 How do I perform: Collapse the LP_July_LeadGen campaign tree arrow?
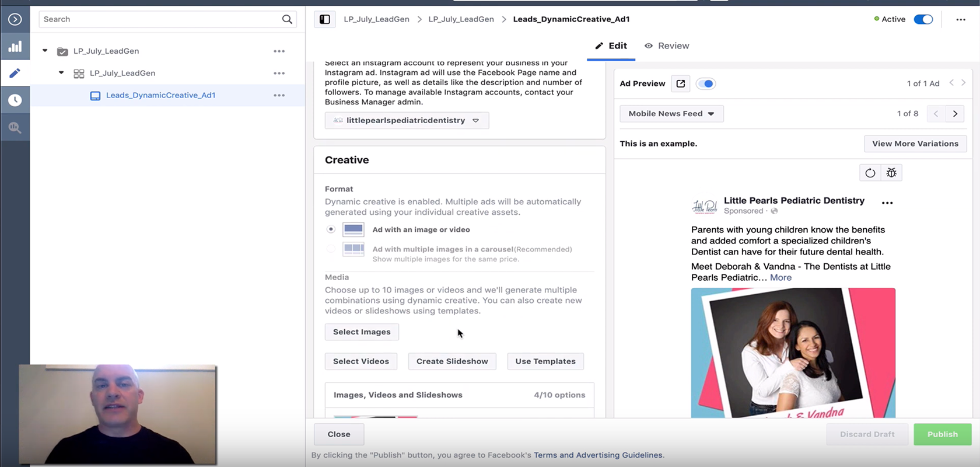pos(45,51)
